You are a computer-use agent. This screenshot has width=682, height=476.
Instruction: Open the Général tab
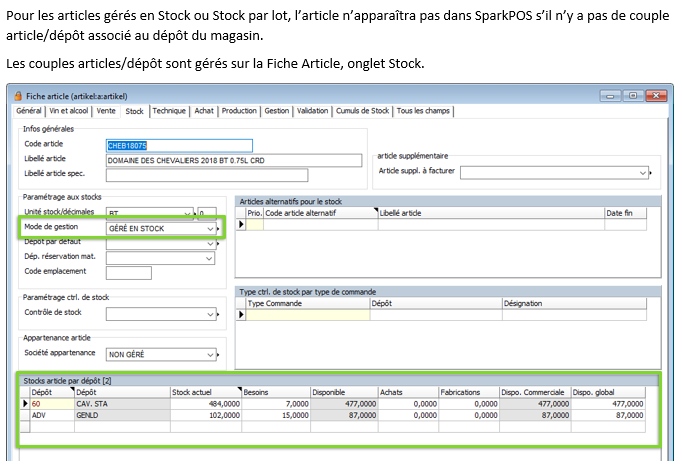(x=29, y=111)
